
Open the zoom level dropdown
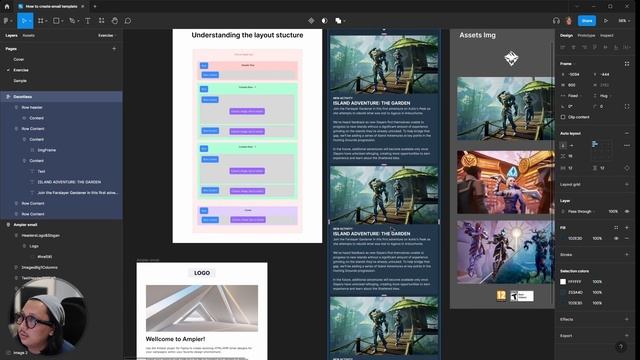[624, 21]
